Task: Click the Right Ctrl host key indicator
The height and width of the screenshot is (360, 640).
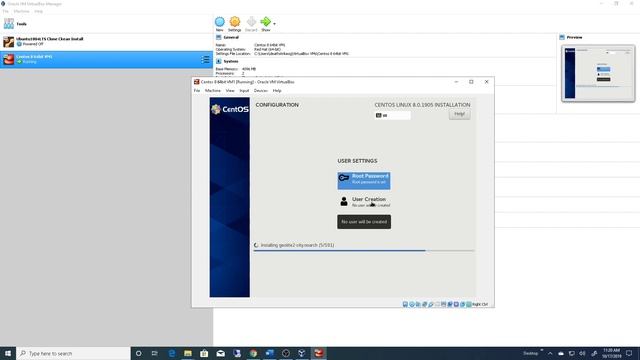Action: coord(480,304)
